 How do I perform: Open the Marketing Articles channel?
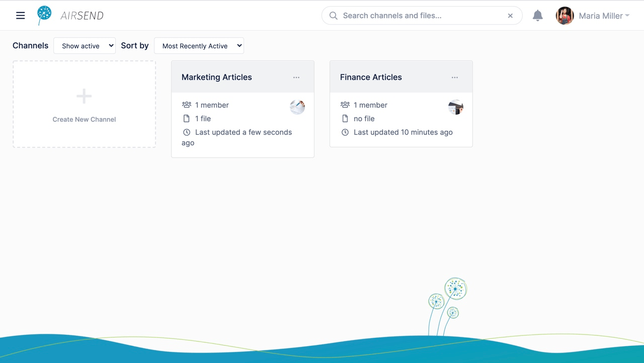click(x=217, y=77)
